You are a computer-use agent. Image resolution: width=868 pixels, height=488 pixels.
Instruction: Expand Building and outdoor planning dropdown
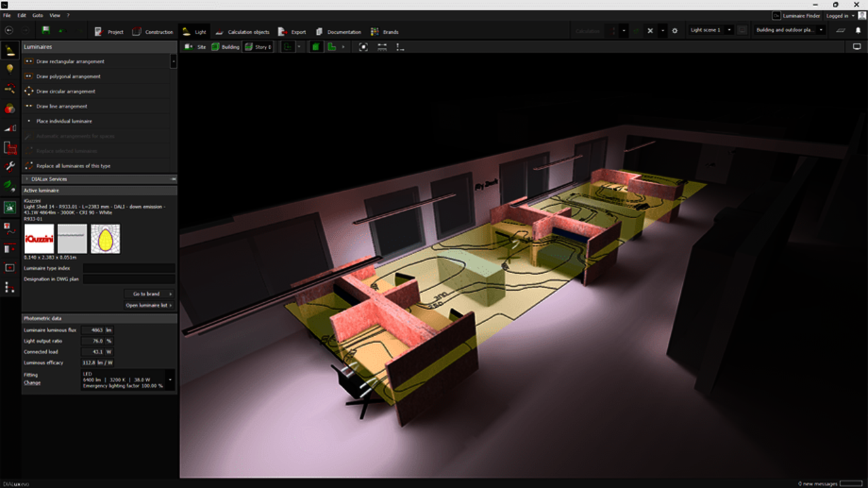[789, 30]
